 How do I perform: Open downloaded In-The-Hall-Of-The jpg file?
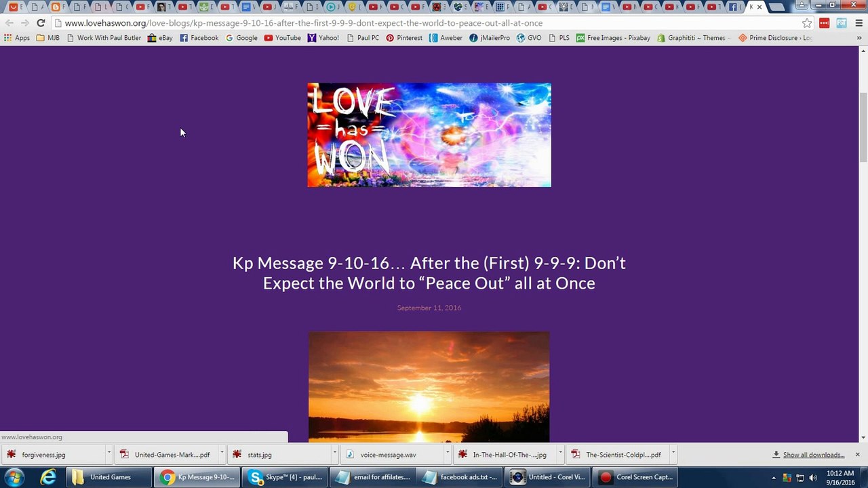pyautogui.click(x=506, y=455)
